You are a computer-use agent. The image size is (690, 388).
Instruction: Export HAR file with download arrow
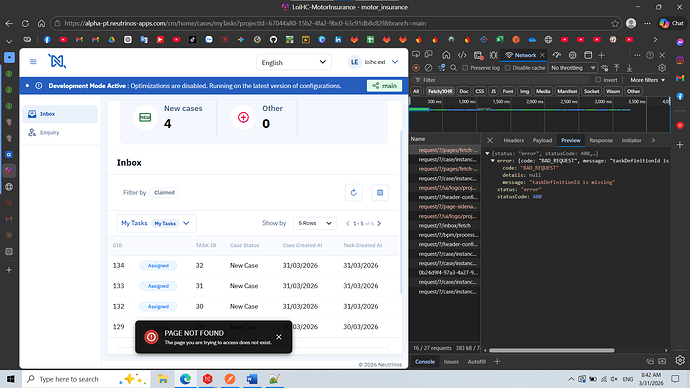(629, 68)
